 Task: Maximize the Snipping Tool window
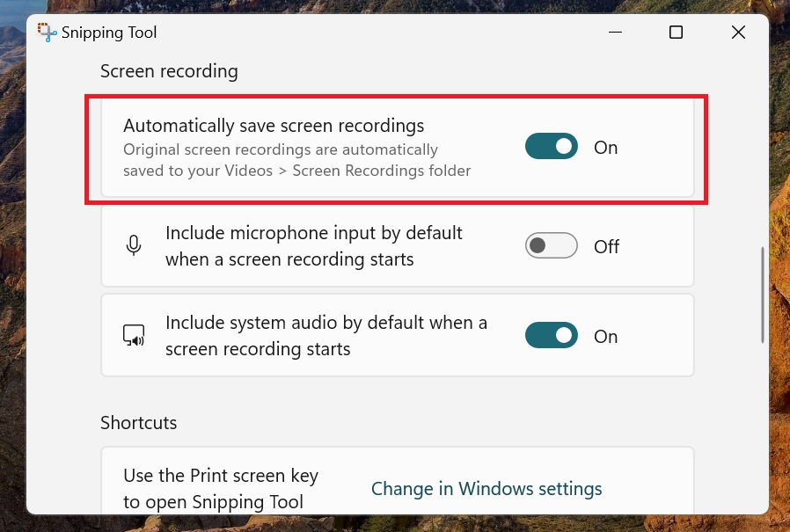click(x=676, y=33)
